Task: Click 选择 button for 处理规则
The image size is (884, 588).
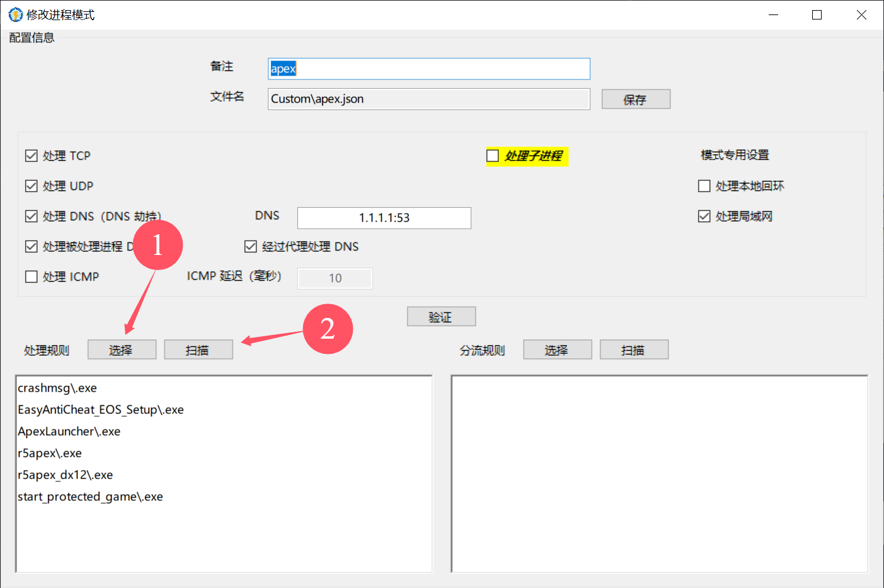Action: [122, 350]
